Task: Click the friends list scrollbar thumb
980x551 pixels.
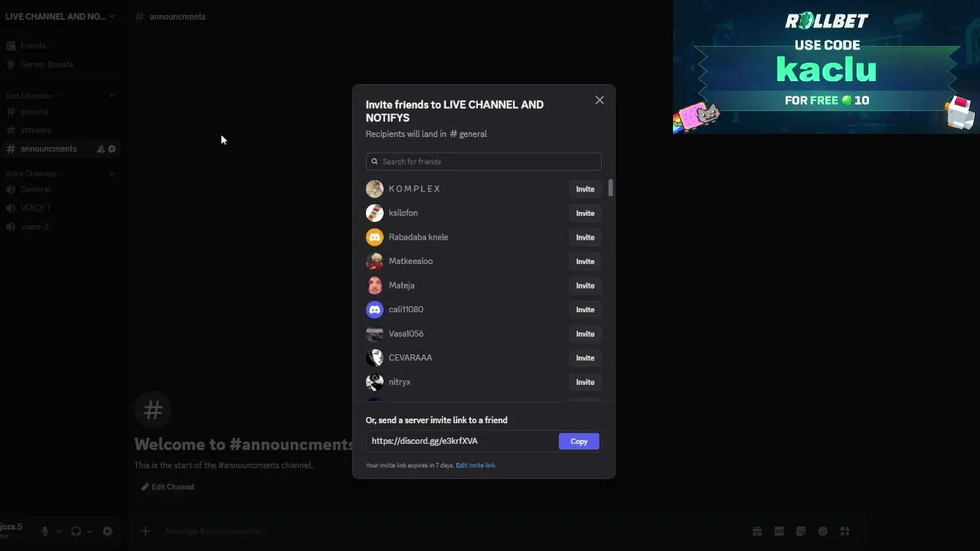Action: 610,187
